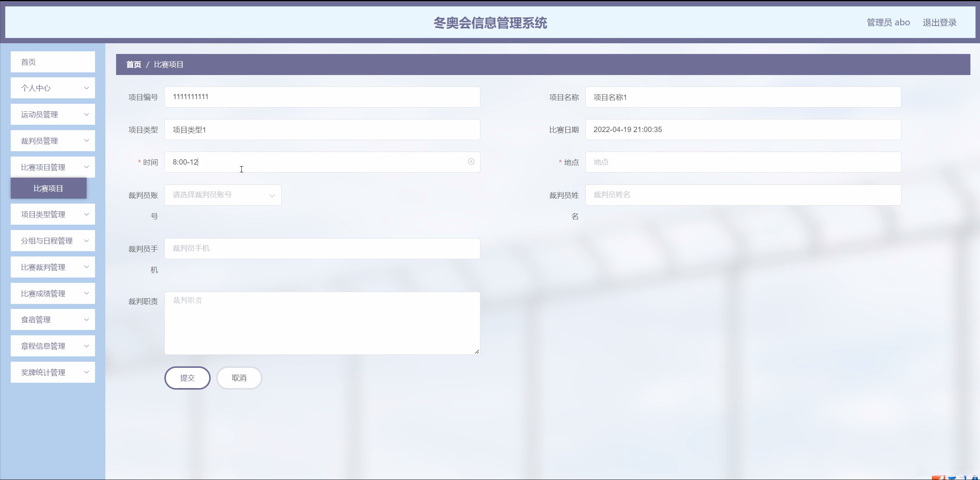Screen dimensions: 980x480
Task: Clear the 时间 field with clear icon
Action: (471, 162)
